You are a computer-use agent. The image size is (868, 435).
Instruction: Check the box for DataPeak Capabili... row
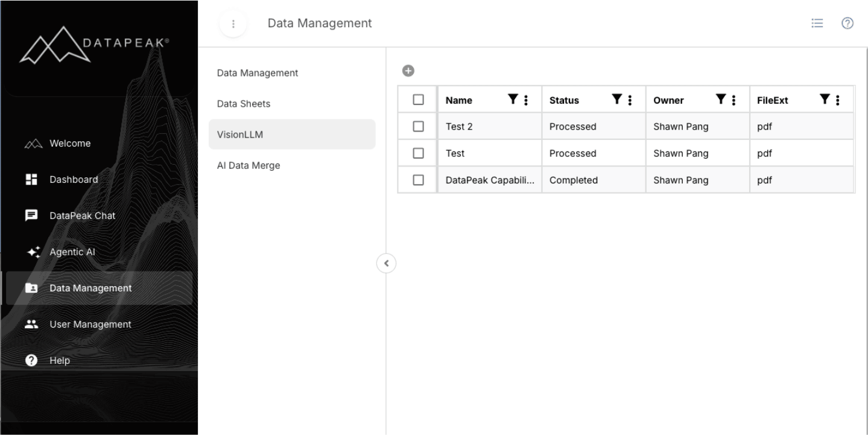coord(418,179)
